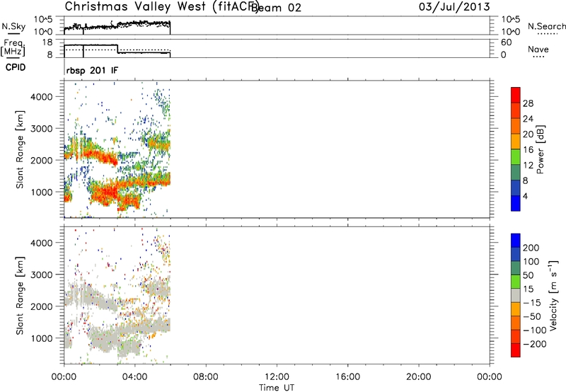Click the 'Power [dB]' color bar label

(541, 149)
